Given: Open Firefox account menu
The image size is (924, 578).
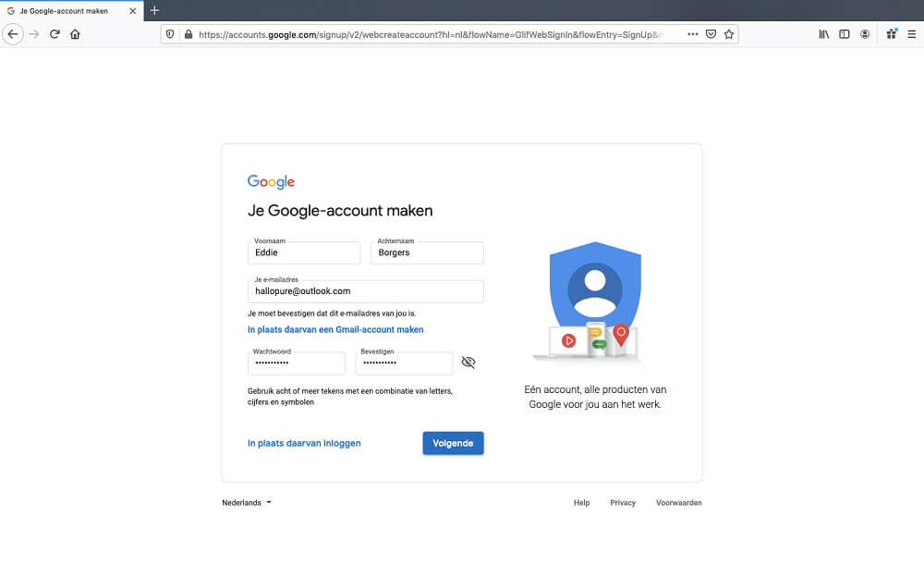Looking at the screenshot, I should (x=865, y=34).
